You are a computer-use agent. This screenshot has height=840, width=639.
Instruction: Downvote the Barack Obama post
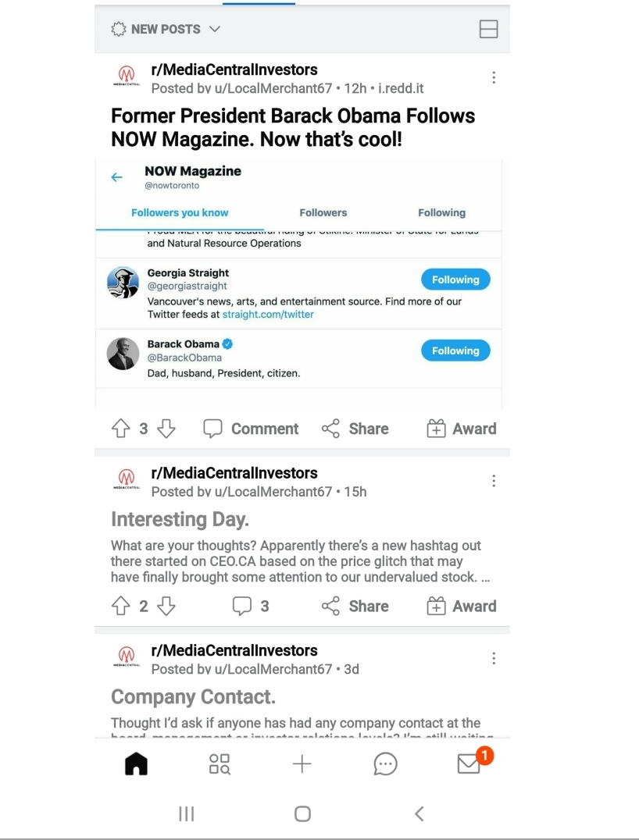[x=166, y=429]
